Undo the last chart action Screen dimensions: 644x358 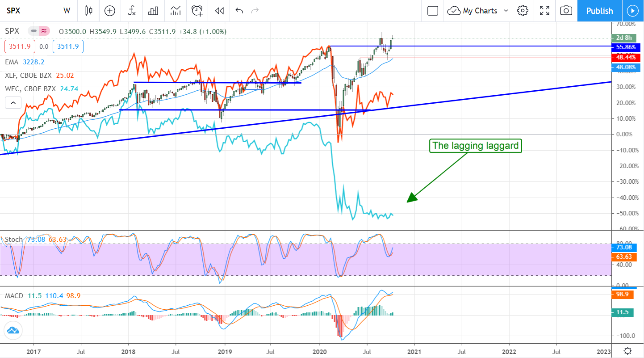tap(239, 11)
